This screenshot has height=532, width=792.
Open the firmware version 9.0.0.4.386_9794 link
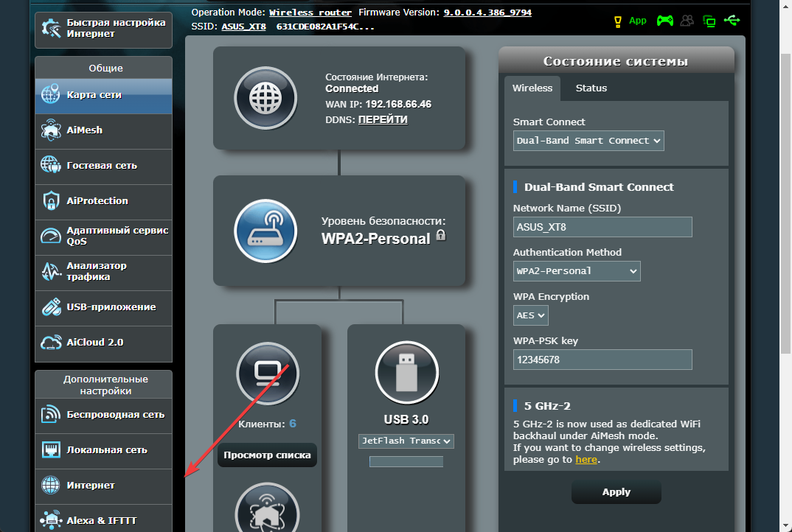(x=487, y=13)
